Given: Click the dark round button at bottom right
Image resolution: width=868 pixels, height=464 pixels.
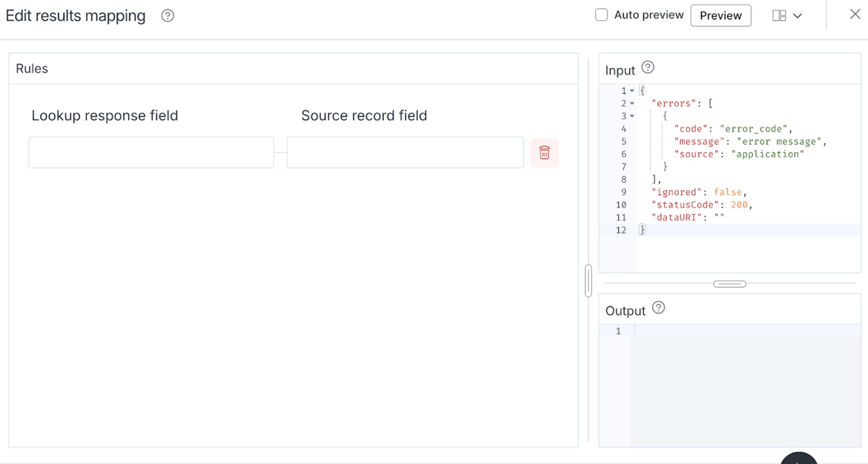Looking at the screenshot, I should click(x=799, y=458).
